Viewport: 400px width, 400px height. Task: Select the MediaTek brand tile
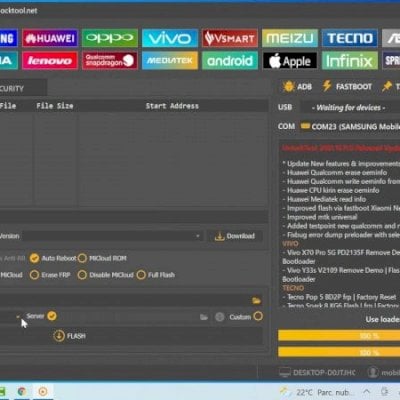tap(170, 60)
